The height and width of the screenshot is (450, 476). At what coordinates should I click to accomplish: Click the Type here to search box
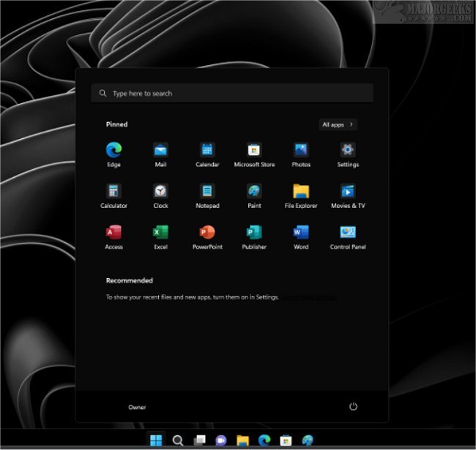tap(232, 94)
